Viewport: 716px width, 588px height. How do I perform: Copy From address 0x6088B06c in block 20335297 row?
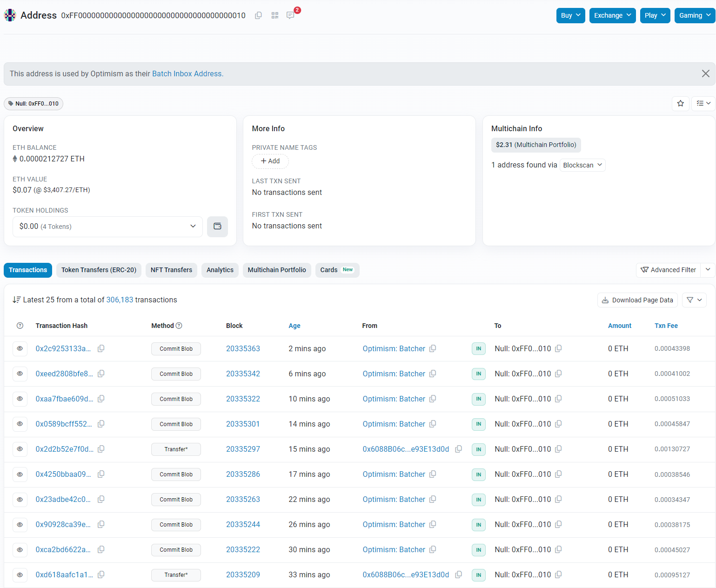coord(459,449)
